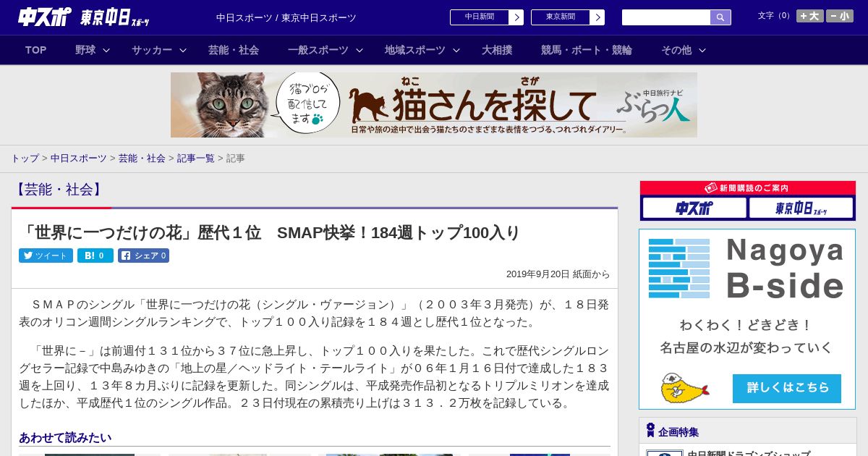Click arrow next to 東京新聞

click(x=597, y=17)
